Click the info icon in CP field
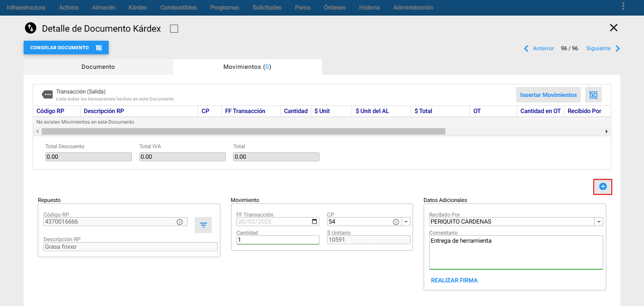The width and height of the screenshot is (644, 306). (395, 222)
